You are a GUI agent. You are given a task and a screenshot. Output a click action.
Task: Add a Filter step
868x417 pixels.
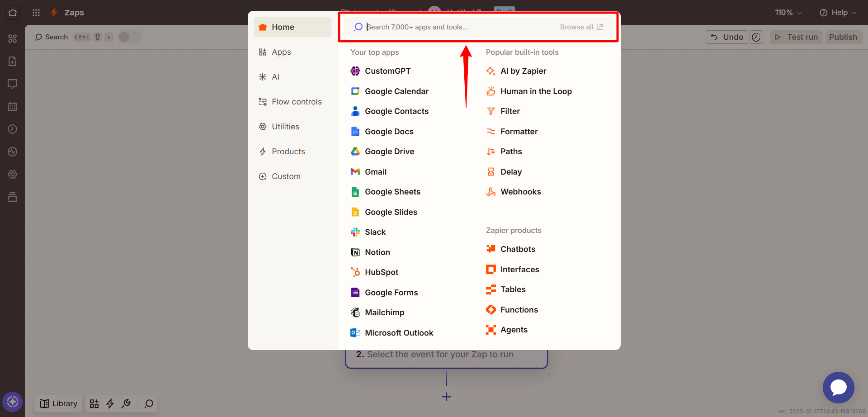[x=503, y=111]
